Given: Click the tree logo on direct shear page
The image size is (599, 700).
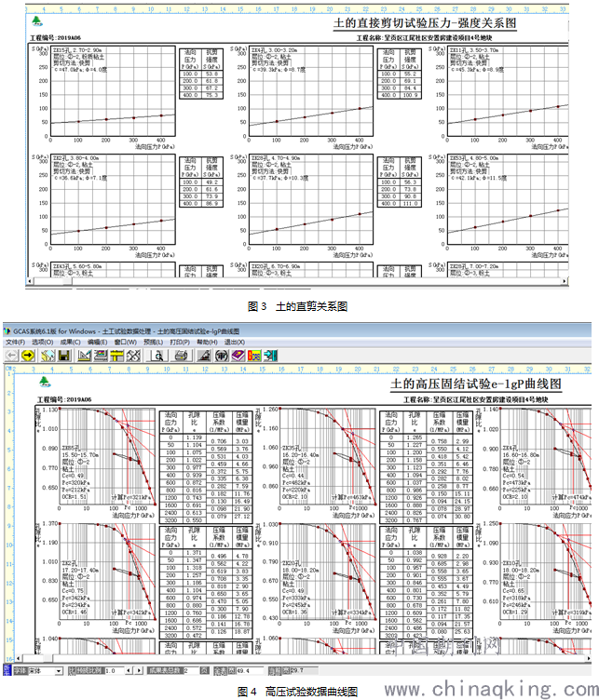Looking at the screenshot, I should pyautogui.click(x=36, y=21).
